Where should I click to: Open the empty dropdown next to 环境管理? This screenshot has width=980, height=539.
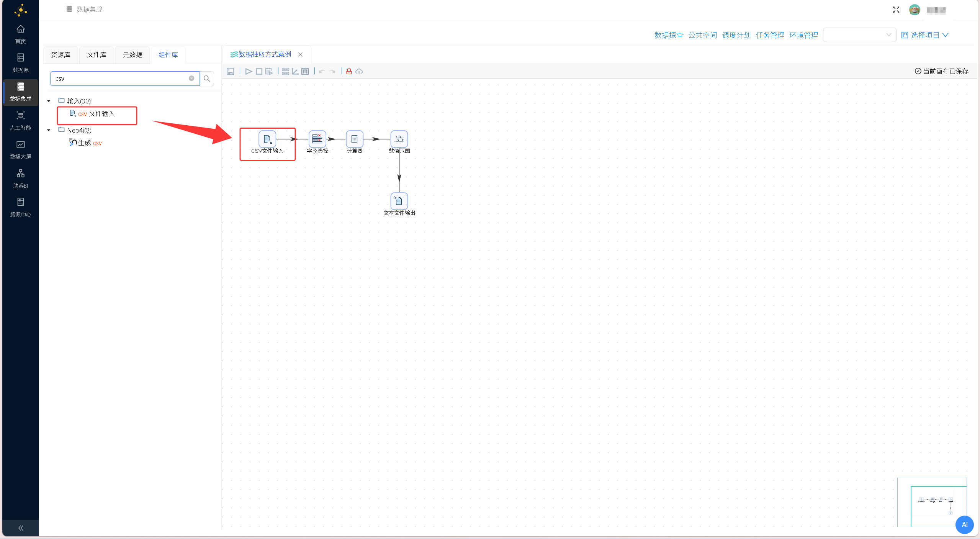(x=859, y=35)
